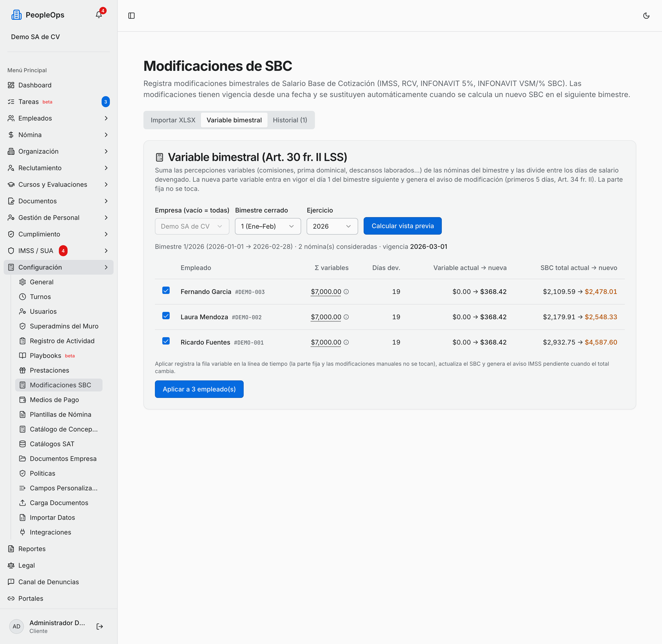Screen dimensions: 662x644
Task: Expand the Cursos y Evaluaciones chevron
Action: (106, 185)
